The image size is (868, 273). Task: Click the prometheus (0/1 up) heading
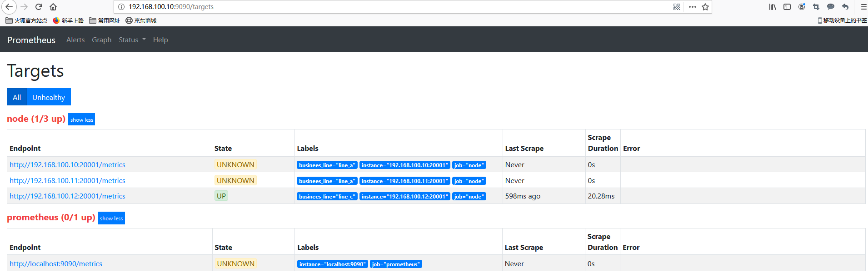click(x=51, y=217)
